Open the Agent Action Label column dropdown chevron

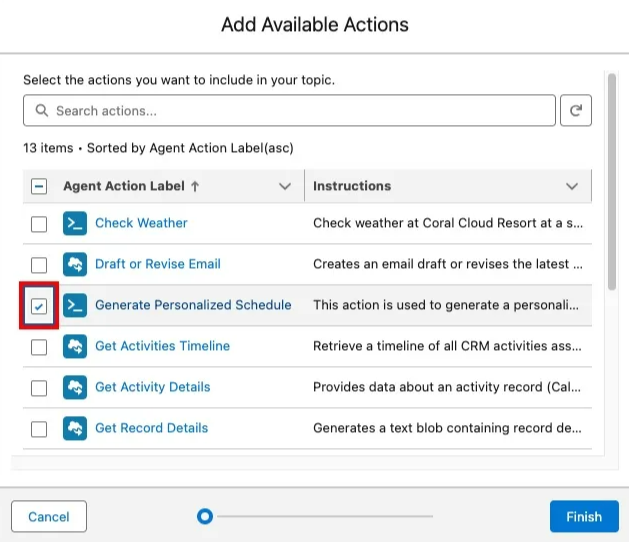285,186
